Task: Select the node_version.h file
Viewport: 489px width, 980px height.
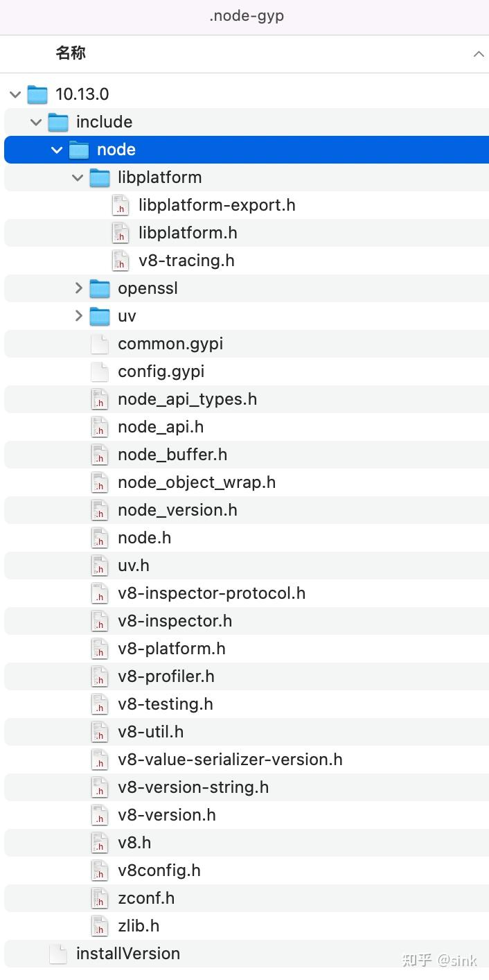Action: (178, 510)
